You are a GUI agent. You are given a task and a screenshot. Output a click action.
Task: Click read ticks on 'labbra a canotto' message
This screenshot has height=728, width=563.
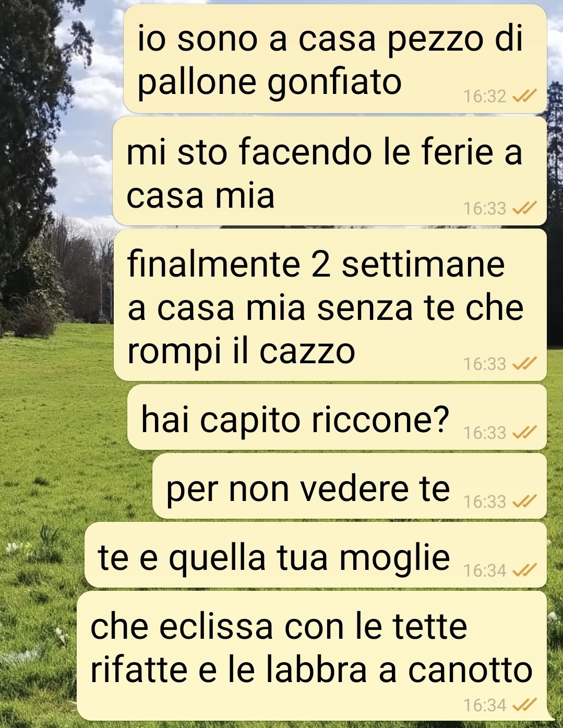tap(524, 705)
